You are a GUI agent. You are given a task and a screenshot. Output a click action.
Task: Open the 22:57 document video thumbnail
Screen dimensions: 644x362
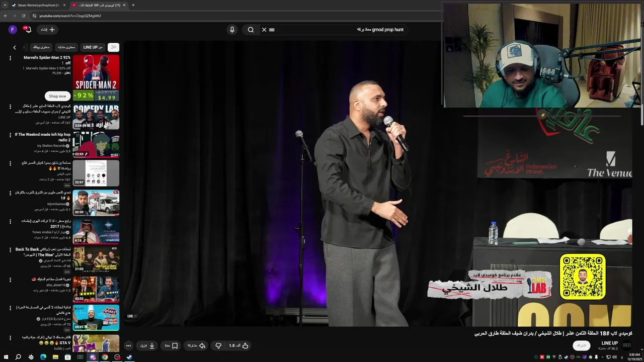(96, 172)
